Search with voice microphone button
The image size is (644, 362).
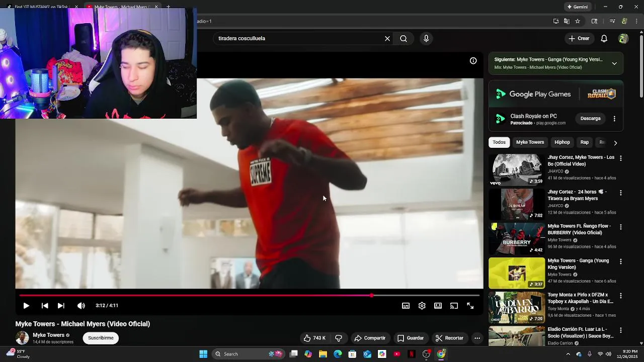pos(426,38)
